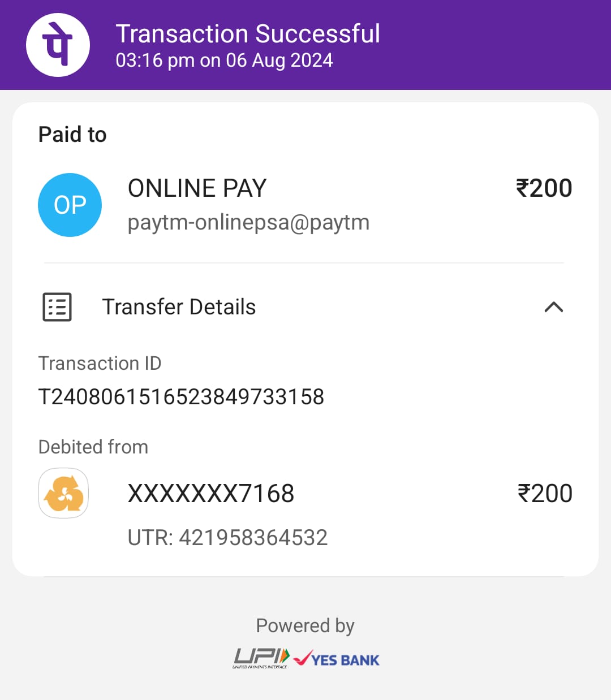Click the debited account XXXXXXX7168
The height and width of the screenshot is (700, 611).
[x=211, y=494]
